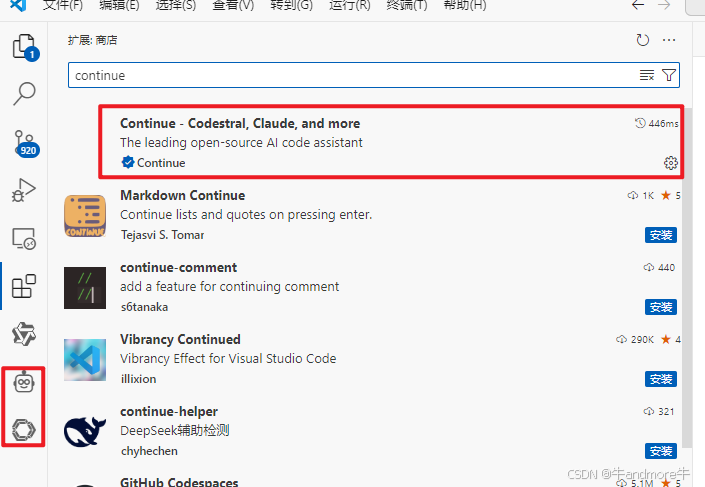The height and width of the screenshot is (487, 705).
Task: Click the VS Code logo icon
Action: 18,5
